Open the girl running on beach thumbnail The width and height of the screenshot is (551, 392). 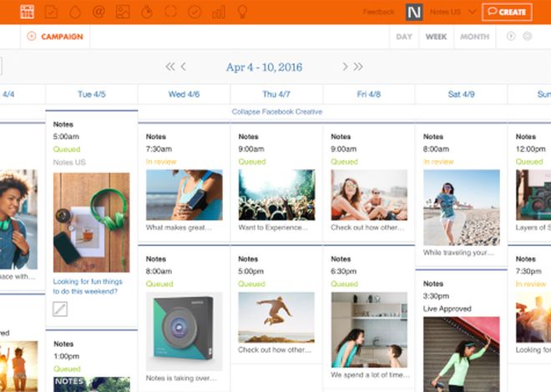(462, 208)
